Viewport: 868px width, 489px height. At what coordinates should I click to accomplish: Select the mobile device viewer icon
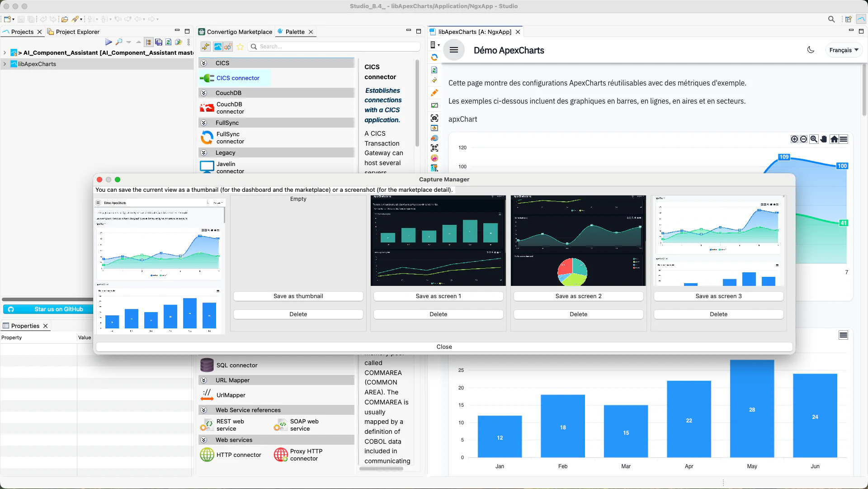coord(433,45)
